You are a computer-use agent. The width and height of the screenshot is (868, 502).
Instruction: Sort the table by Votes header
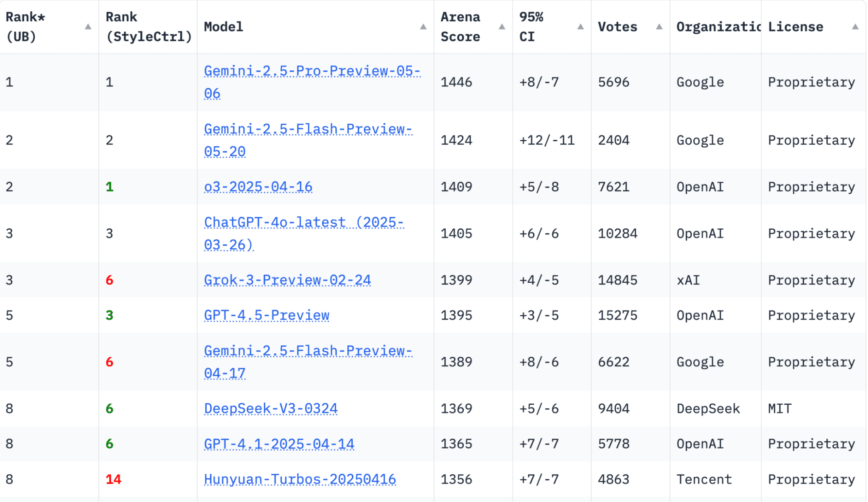tap(617, 27)
